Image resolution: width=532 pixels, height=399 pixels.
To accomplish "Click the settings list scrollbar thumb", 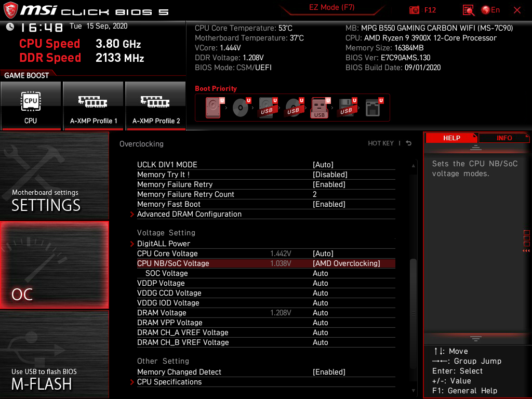I will (x=413, y=314).
